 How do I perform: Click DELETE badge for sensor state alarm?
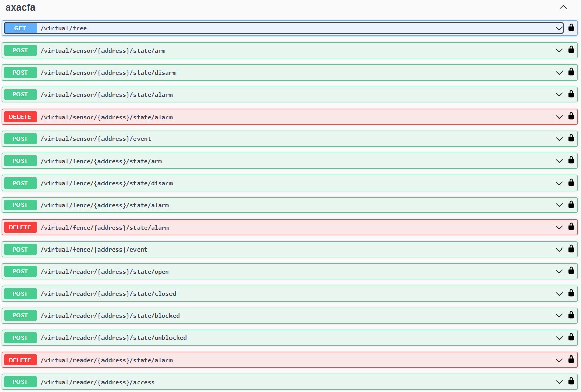(20, 117)
